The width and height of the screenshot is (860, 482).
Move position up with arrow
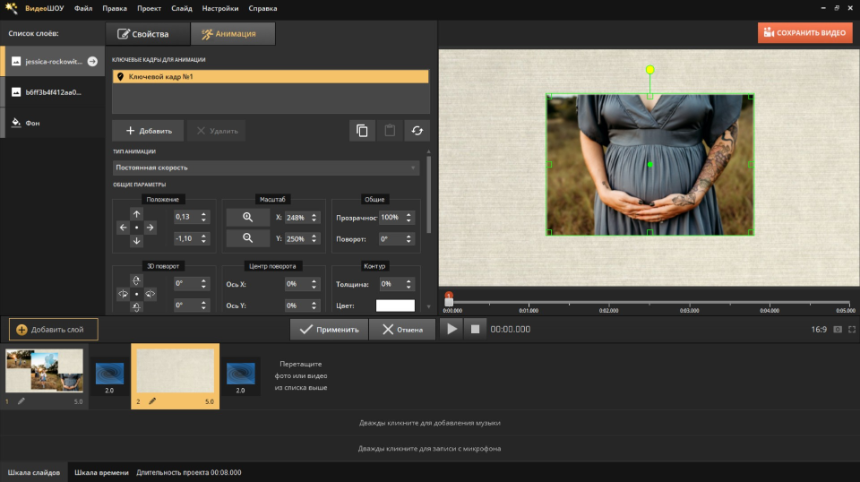click(x=137, y=214)
